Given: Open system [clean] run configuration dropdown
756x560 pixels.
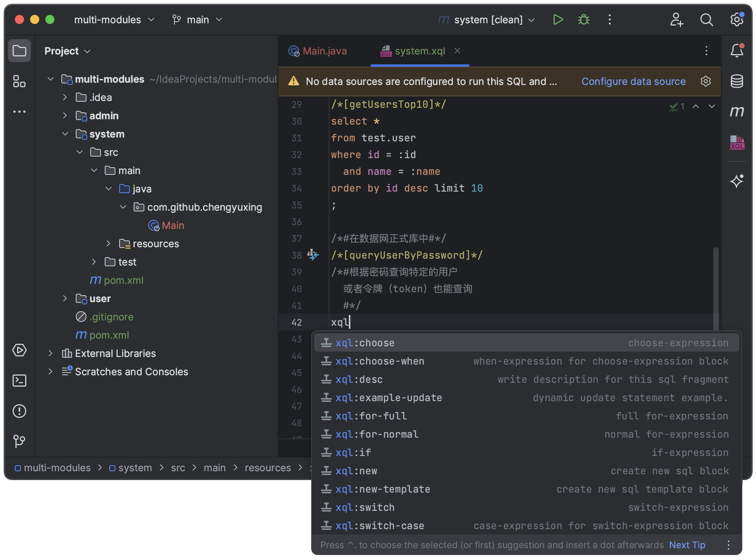Looking at the screenshot, I should point(486,19).
